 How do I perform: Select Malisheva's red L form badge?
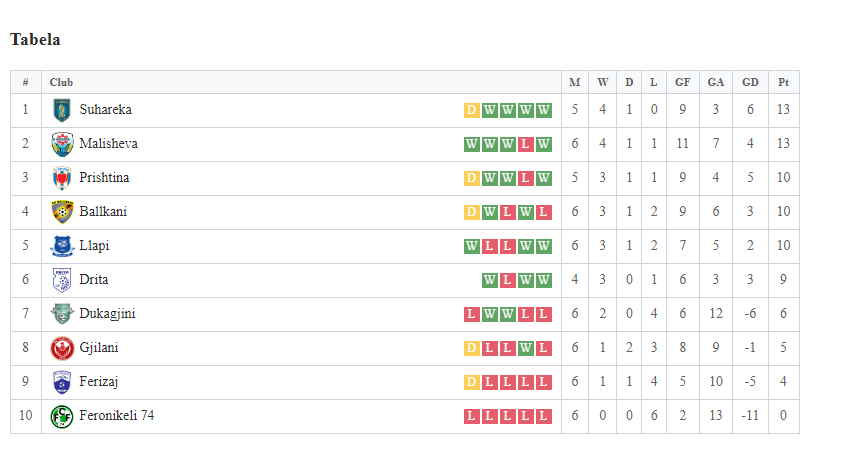click(525, 144)
